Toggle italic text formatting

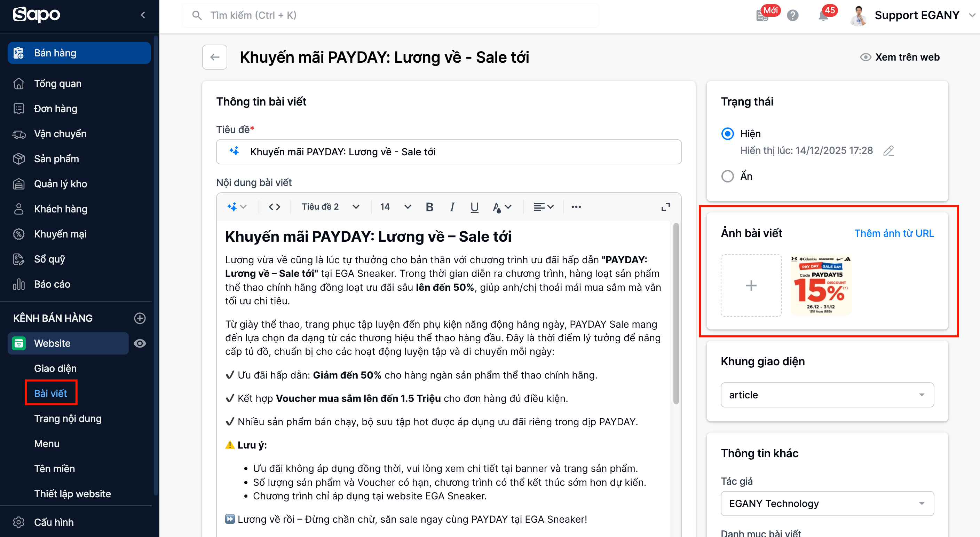coord(452,207)
